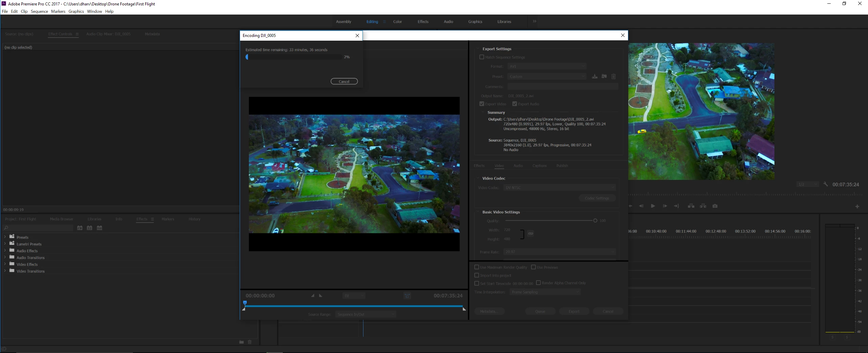Click the Go to Out point icon
This screenshot has height=353, width=868.
pos(676,206)
